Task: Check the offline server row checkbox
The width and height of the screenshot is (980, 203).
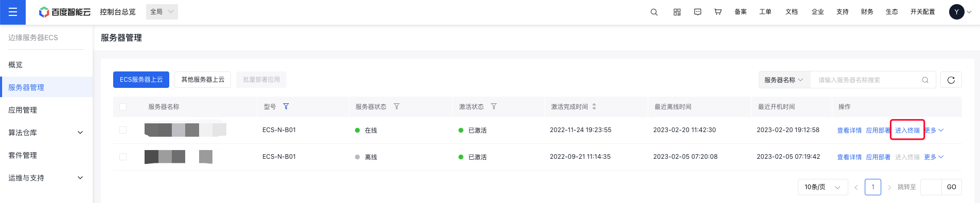Action: click(123, 157)
